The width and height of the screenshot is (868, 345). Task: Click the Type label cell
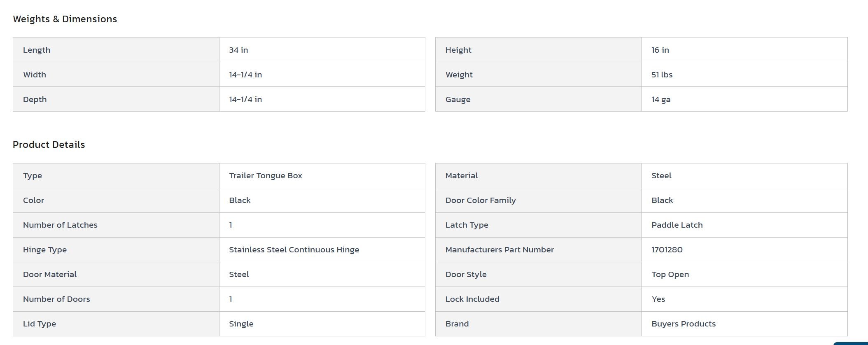(x=116, y=176)
